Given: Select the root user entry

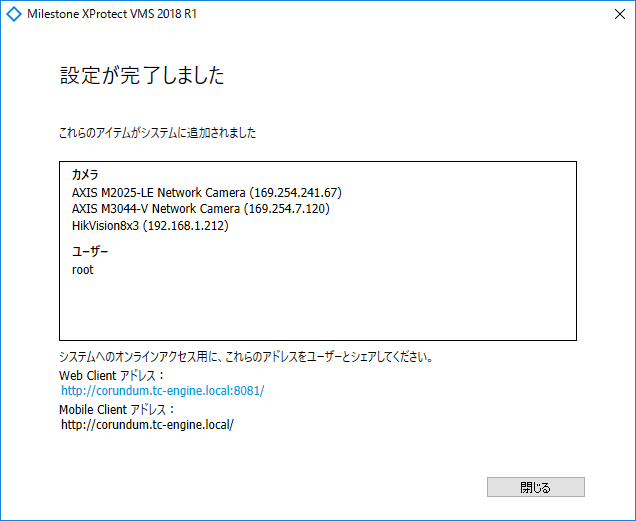Looking at the screenshot, I should (x=83, y=270).
